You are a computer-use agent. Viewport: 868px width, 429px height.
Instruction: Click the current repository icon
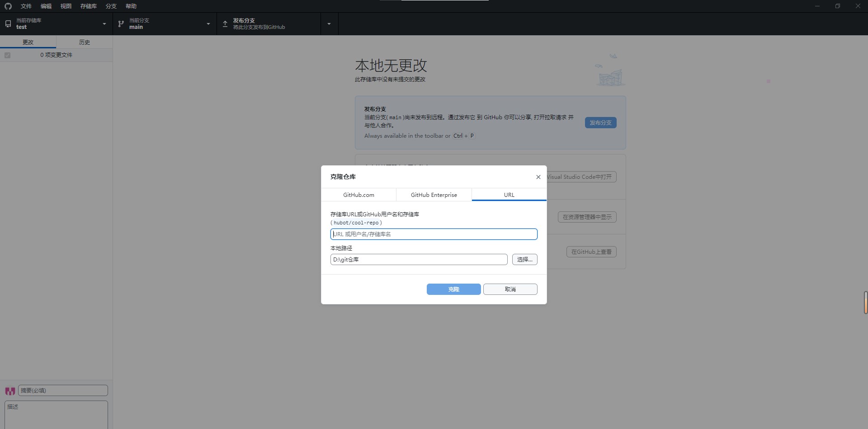pos(8,23)
